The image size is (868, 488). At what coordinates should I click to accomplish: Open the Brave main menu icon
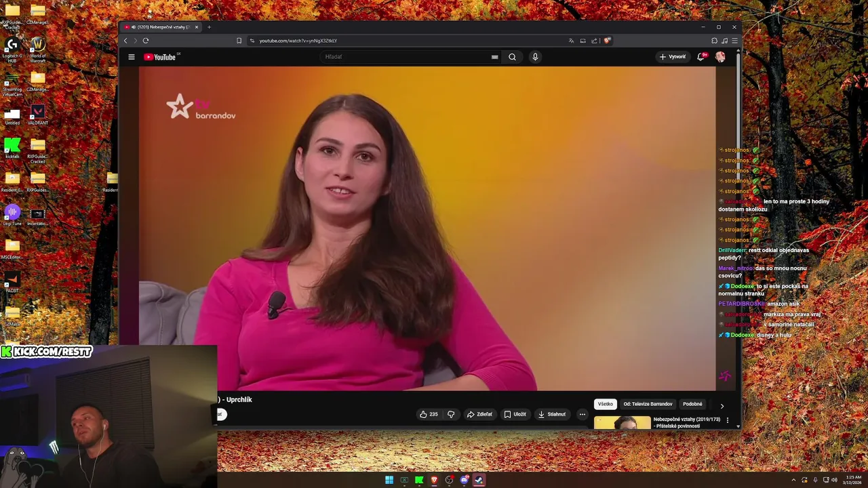tap(734, 41)
